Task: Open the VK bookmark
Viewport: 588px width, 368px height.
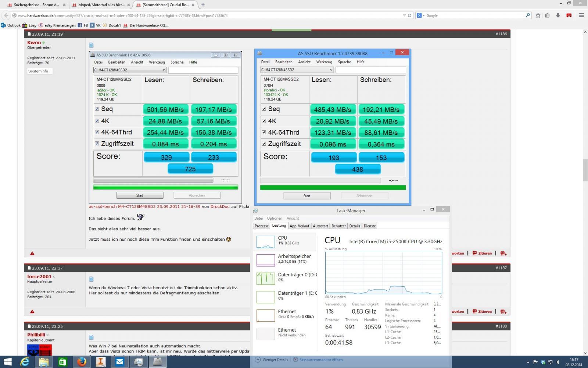Action: pyautogui.click(x=96, y=25)
